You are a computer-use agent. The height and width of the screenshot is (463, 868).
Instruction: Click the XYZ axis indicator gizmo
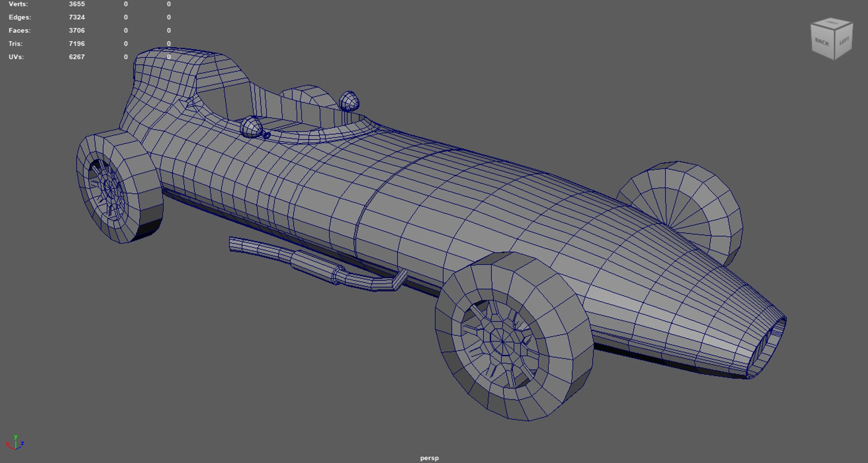tap(15, 443)
